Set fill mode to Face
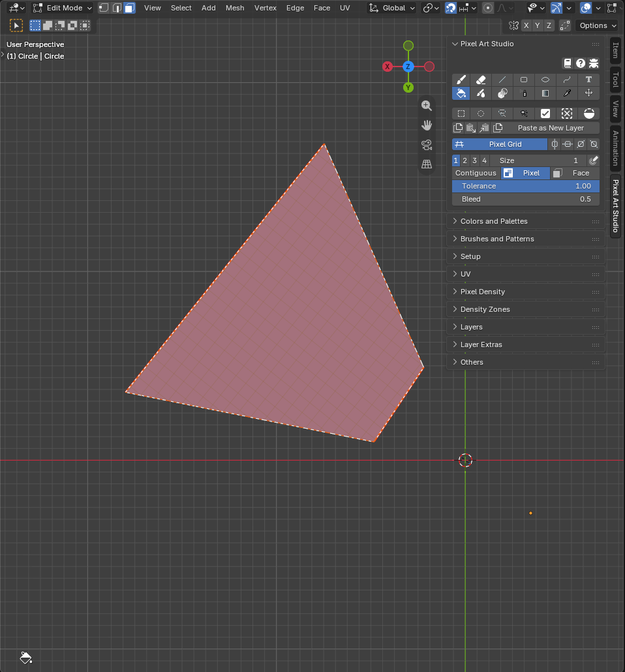625x672 pixels. pos(575,173)
